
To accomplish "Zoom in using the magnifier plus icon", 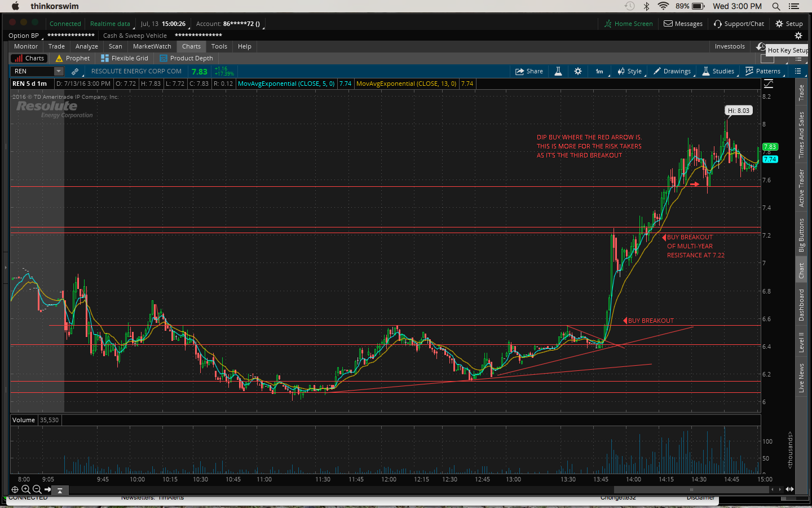I will point(26,489).
